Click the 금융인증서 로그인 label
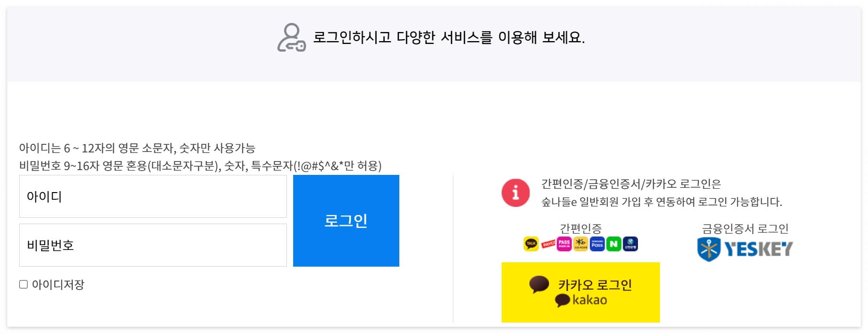The image size is (868, 334). pos(747,228)
